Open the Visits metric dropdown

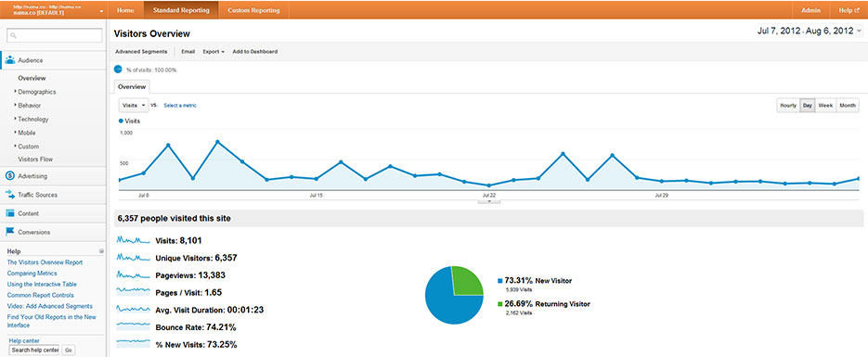(134, 105)
